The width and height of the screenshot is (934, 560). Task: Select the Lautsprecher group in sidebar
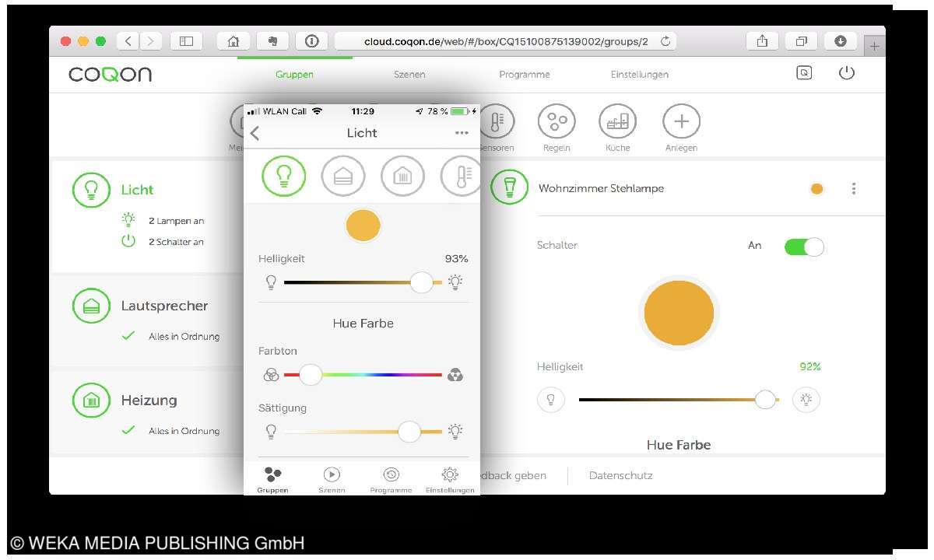147,320
